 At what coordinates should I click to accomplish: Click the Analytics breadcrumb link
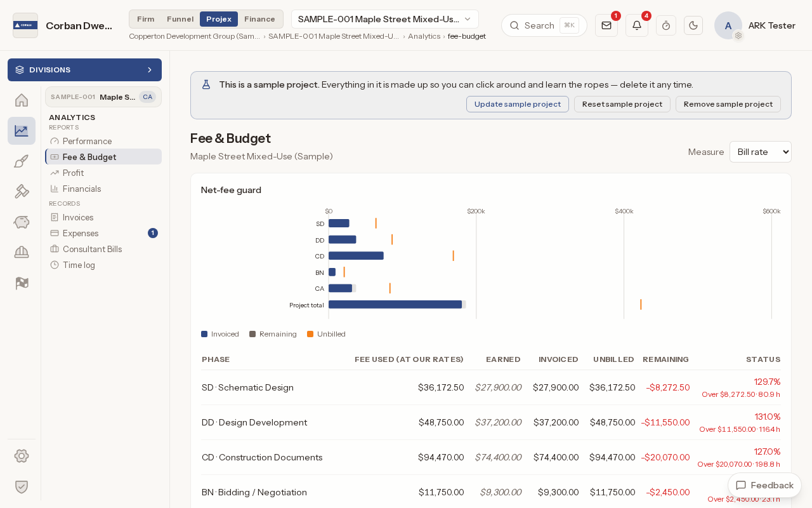tap(424, 36)
